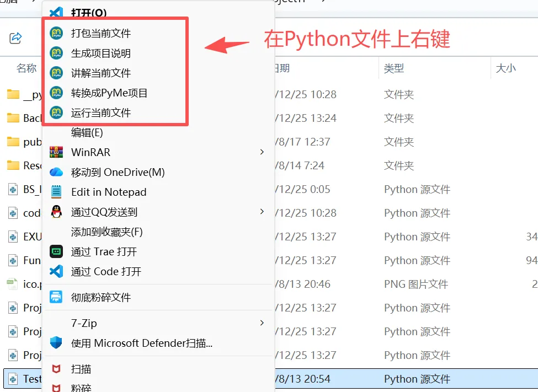The height and width of the screenshot is (392, 538).
Task: Choose 添加到收藏夹(F)
Action: (106, 232)
